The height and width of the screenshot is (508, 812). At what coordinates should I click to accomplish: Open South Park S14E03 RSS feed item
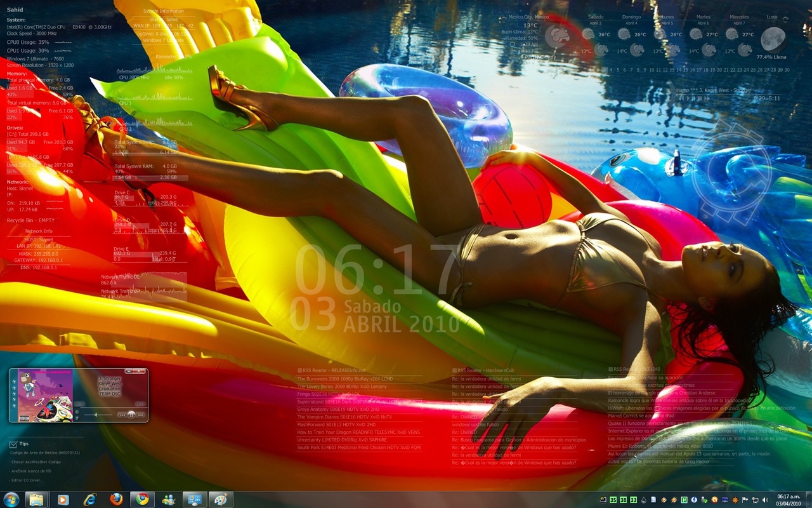(x=358, y=448)
